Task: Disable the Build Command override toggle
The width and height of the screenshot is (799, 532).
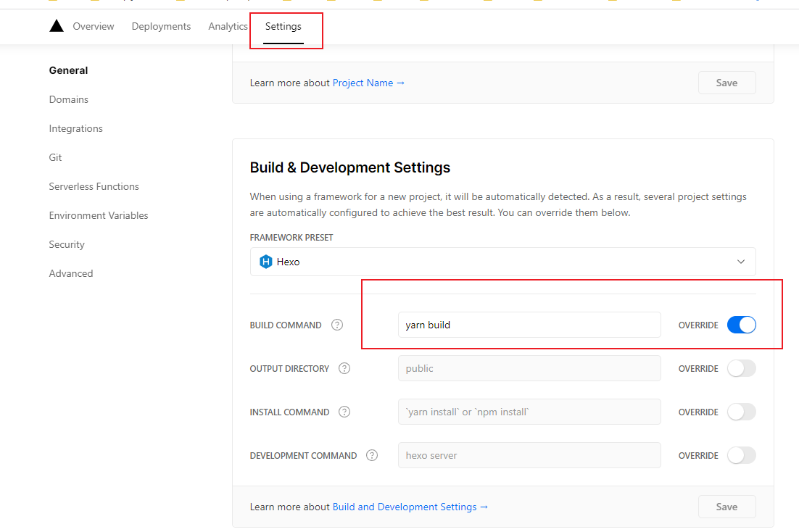Action: pos(742,325)
